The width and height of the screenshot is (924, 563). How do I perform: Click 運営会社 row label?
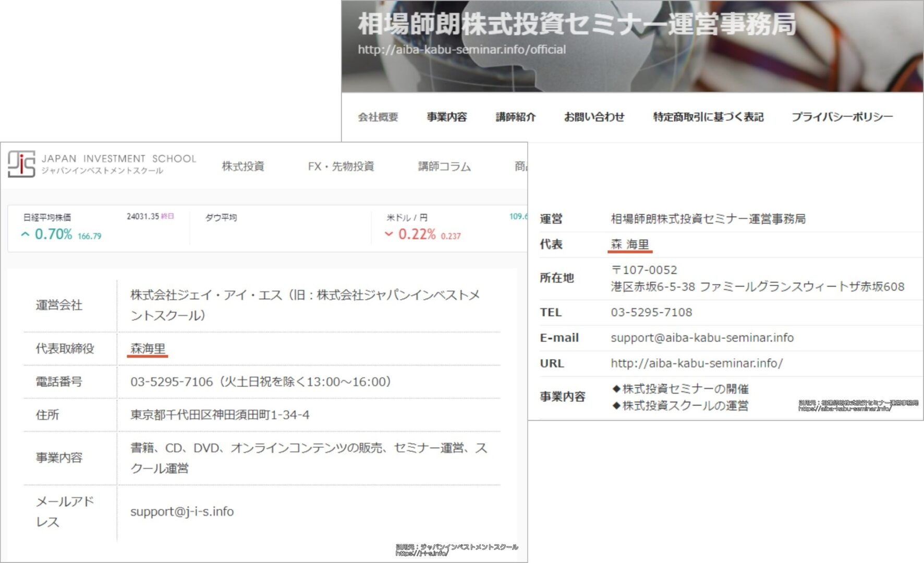coord(59,305)
